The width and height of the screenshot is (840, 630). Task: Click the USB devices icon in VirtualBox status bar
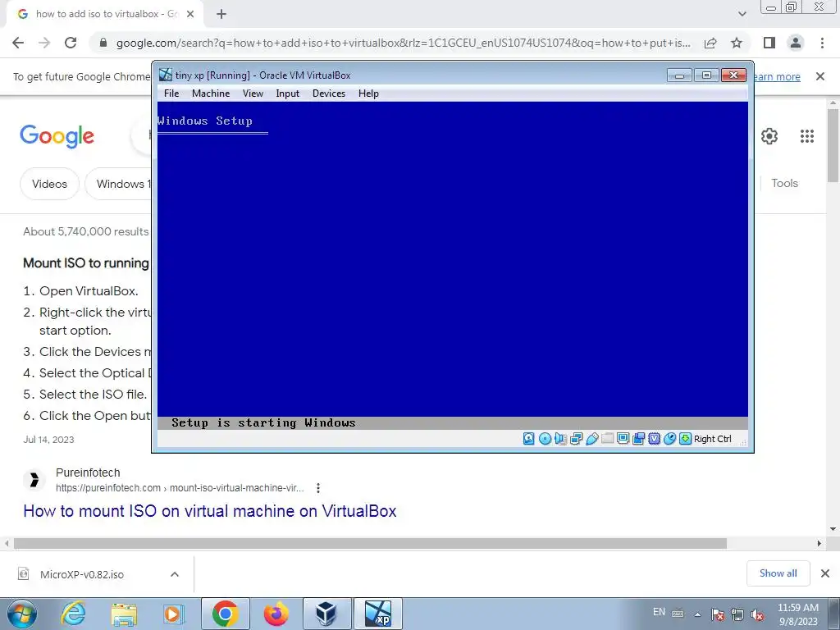pyautogui.click(x=591, y=439)
